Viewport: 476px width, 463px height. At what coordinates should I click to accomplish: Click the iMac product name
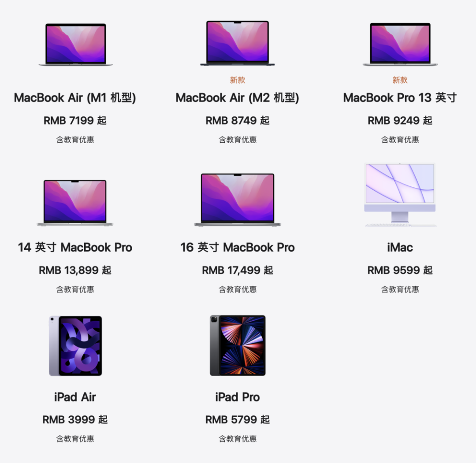[x=400, y=248]
